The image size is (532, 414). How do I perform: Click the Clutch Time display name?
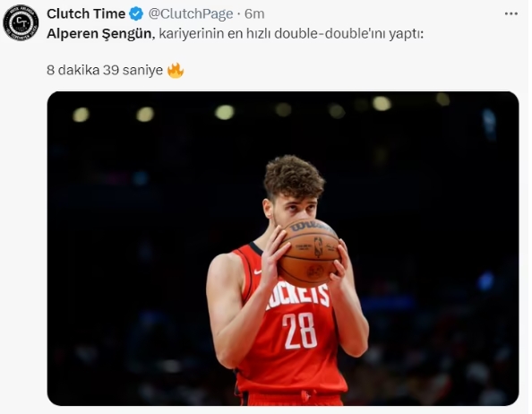(x=86, y=14)
